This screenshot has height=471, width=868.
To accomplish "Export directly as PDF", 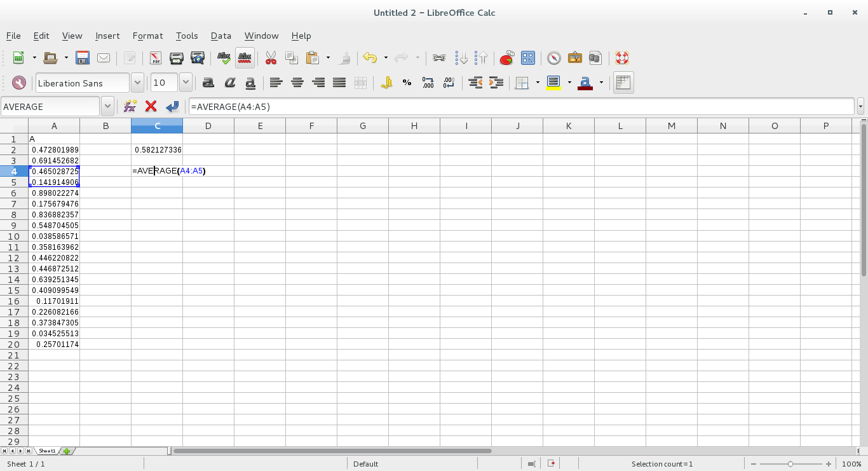I will click(155, 58).
